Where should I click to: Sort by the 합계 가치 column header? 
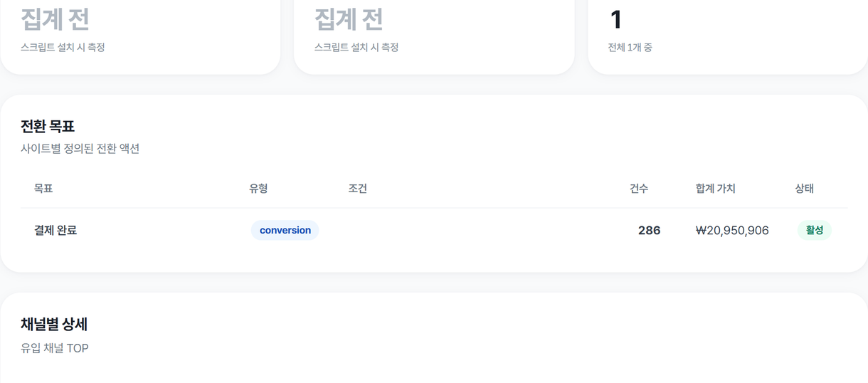[x=716, y=189]
